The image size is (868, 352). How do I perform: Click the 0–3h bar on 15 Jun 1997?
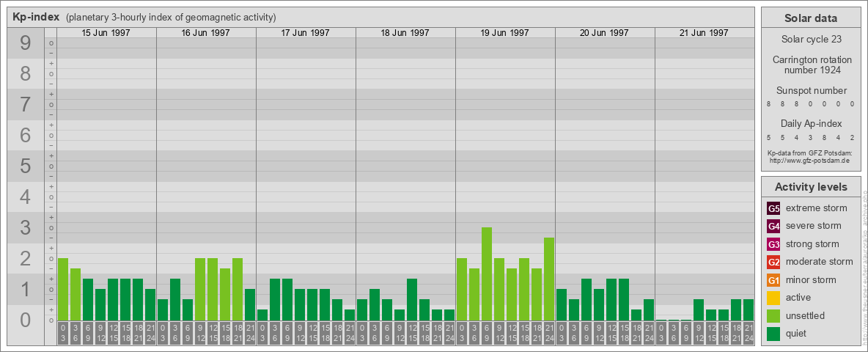coord(63,290)
